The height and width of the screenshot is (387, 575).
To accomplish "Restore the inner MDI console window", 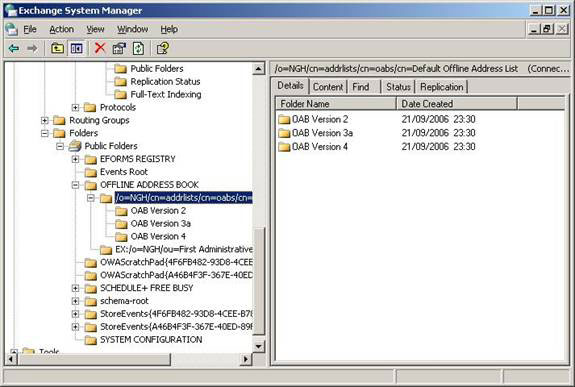I will click(547, 29).
